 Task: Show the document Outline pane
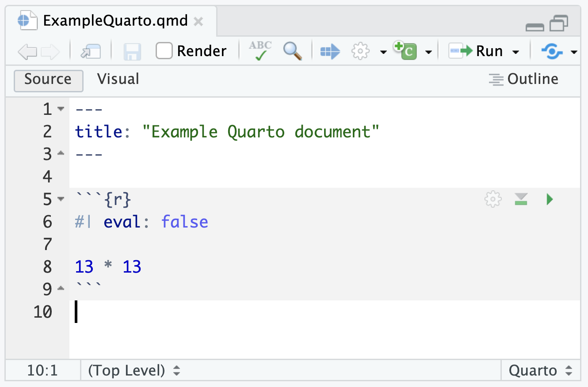coord(523,79)
